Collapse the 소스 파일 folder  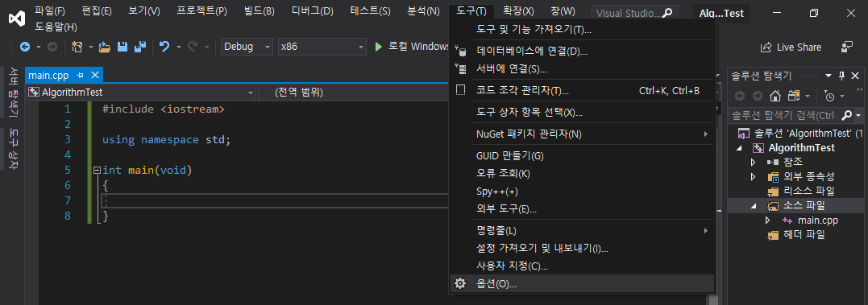tap(754, 206)
